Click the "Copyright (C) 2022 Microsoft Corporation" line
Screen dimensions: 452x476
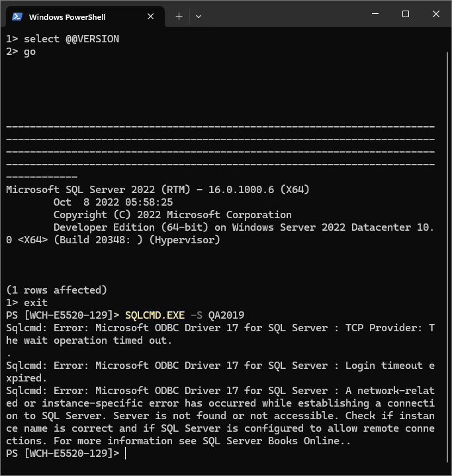(172, 215)
